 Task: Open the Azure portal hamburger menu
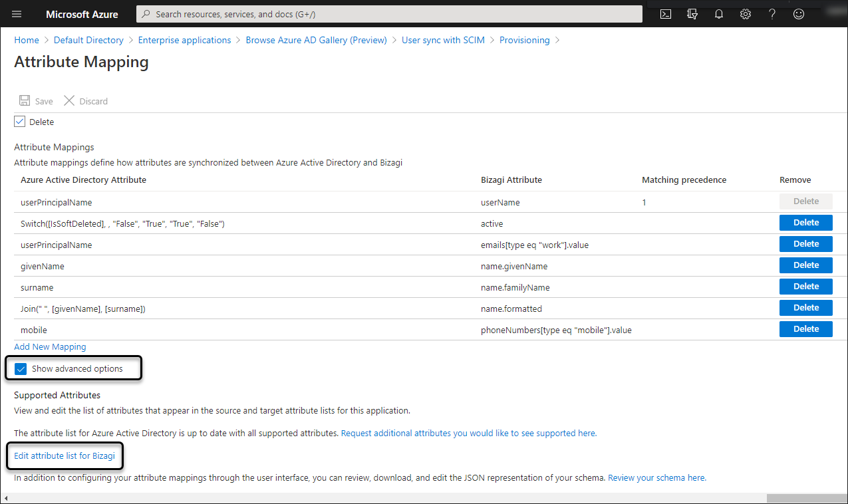[17, 14]
